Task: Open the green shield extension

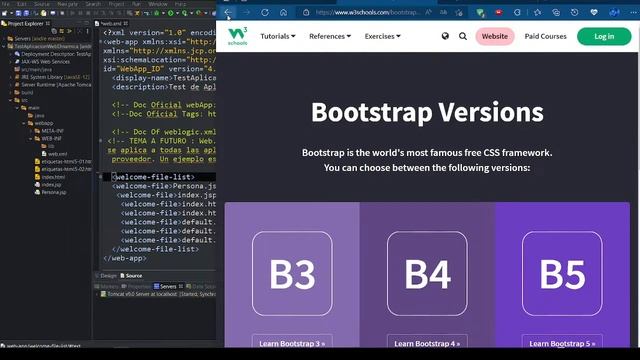Action: point(480,13)
